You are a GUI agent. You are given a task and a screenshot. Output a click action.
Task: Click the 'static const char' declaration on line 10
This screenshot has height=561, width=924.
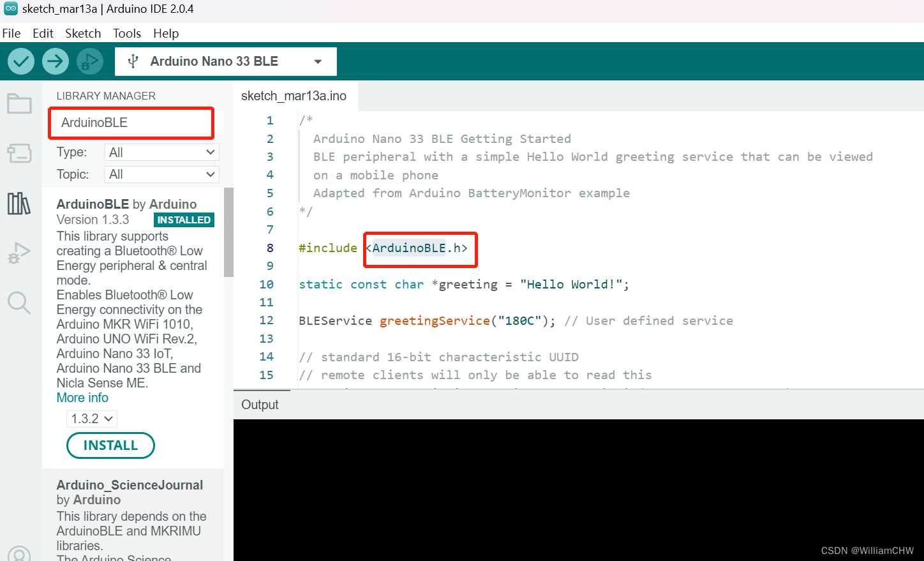coord(361,285)
